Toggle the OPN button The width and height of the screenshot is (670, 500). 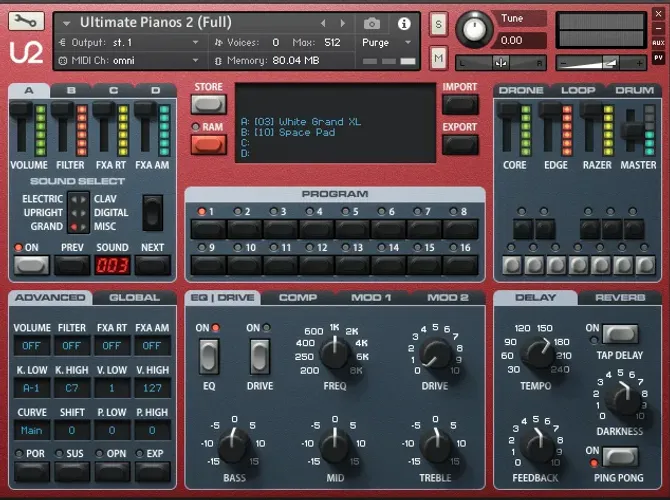tap(112, 471)
